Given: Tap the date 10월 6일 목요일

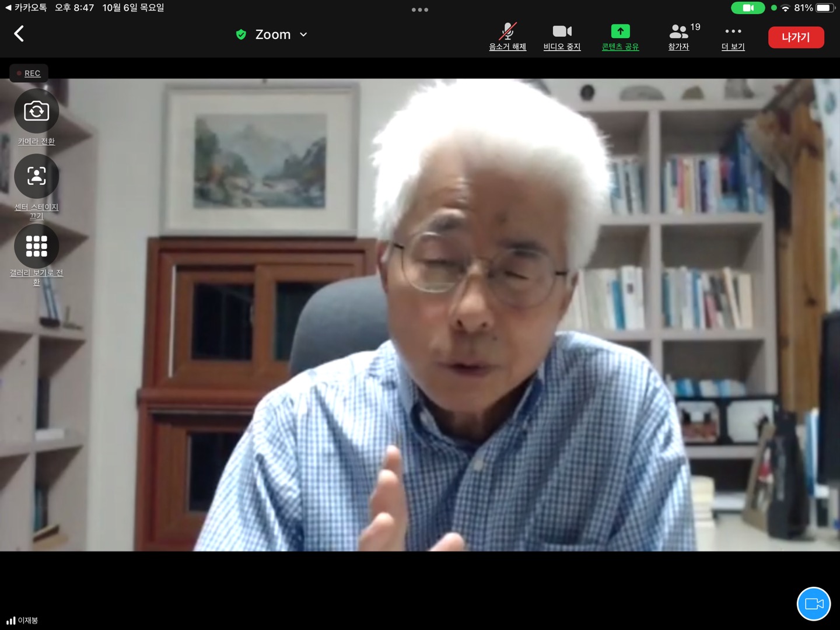Looking at the screenshot, I should pyautogui.click(x=133, y=8).
